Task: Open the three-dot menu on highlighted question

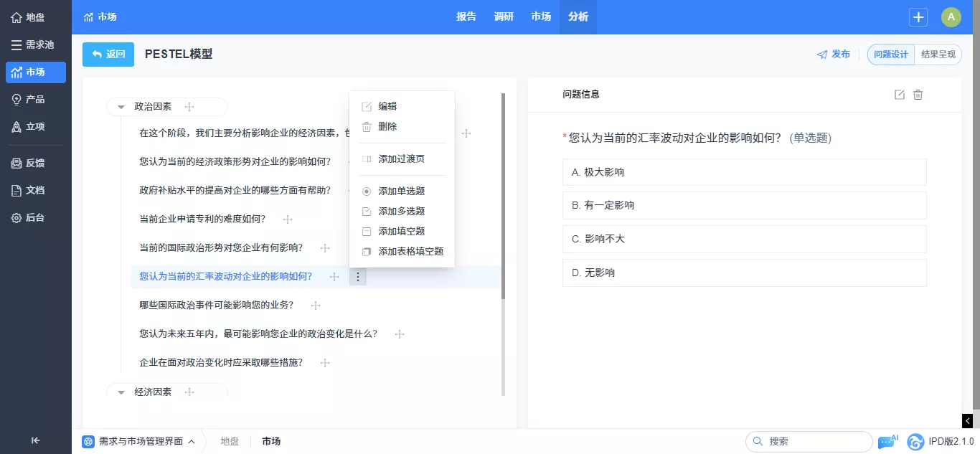Action: pos(358,277)
